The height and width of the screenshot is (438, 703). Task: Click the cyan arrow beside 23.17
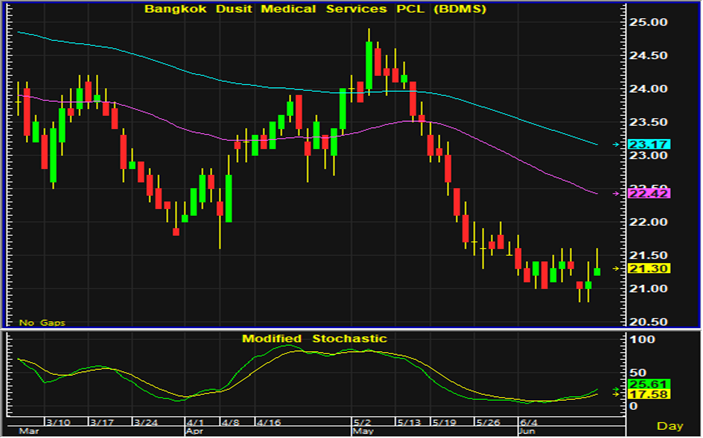pos(616,144)
